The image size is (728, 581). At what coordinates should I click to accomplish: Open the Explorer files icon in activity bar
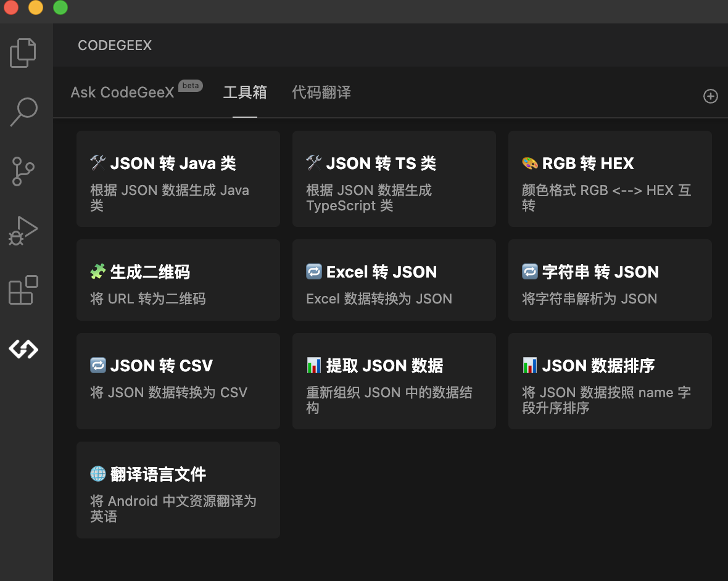coord(23,53)
